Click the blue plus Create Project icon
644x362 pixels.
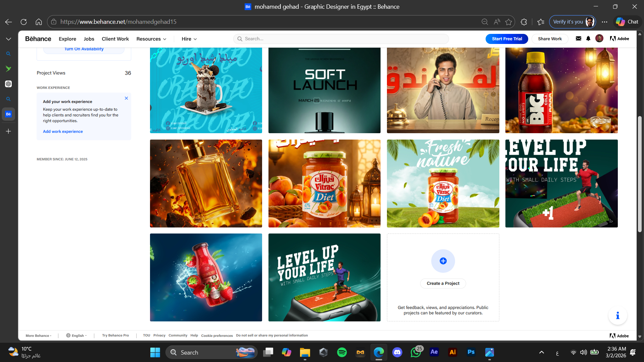pos(443,261)
